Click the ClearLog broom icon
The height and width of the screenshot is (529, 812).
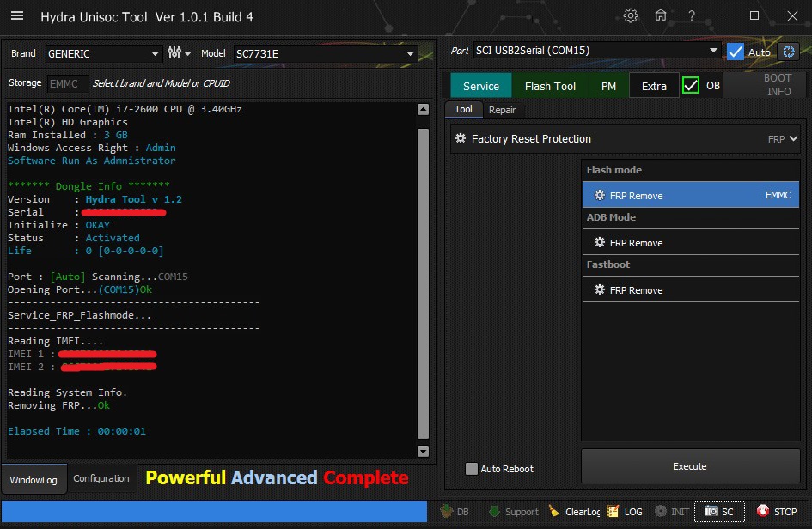point(554,512)
